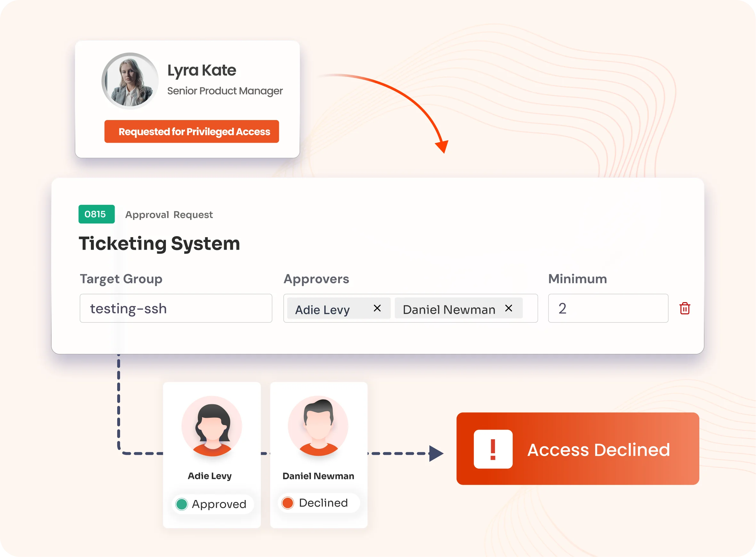This screenshot has height=557, width=756.
Task: Select the Daniel Newman approver tag
Action: click(x=449, y=309)
